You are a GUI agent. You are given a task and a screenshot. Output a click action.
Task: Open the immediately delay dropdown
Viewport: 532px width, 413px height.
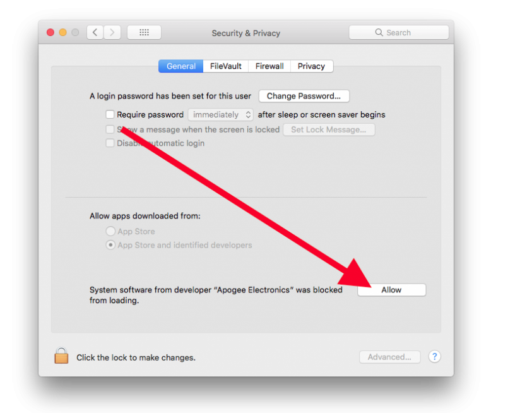pos(221,115)
